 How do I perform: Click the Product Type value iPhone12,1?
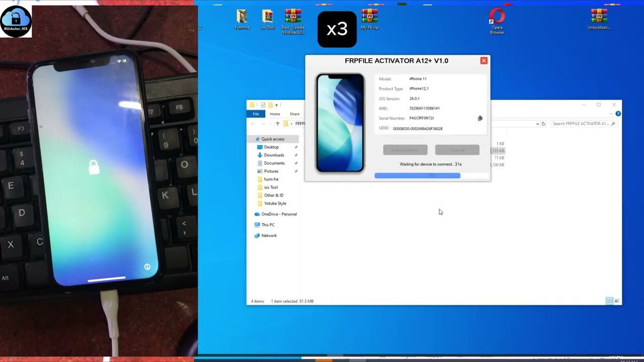419,88
